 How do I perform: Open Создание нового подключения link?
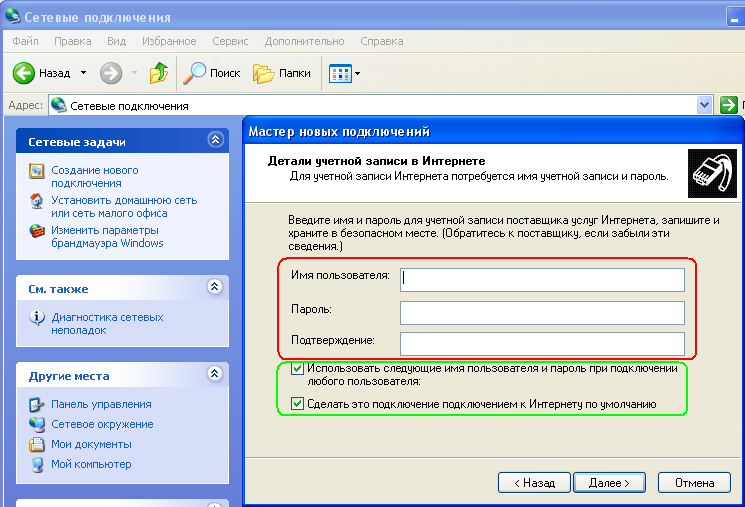pyautogui.click(x=95, y=176)
